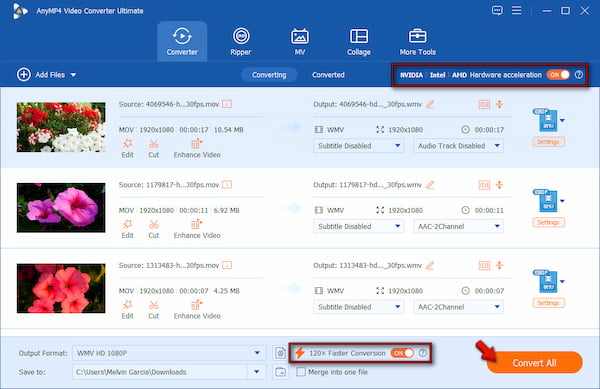Cut the 1313483 video
Image resolution: width=600 pixels, height=389 pixels.
[153, 310]
